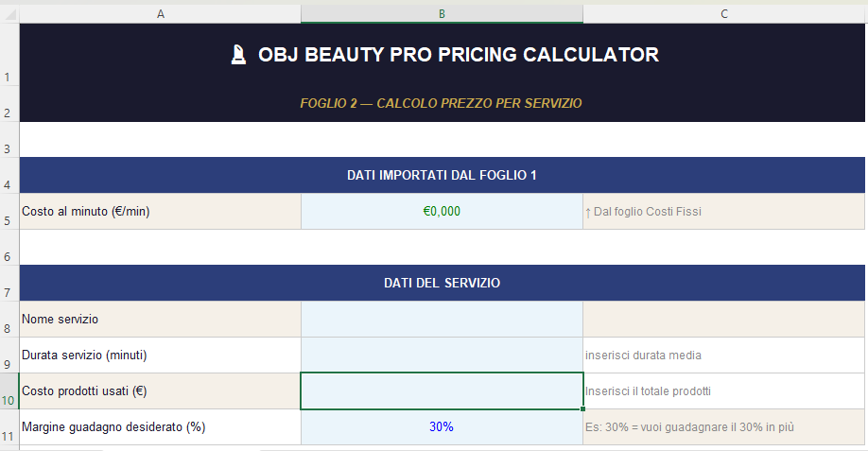Screen dimensions: 868x451
Task: Select column B header
Action: click(442, 13)
